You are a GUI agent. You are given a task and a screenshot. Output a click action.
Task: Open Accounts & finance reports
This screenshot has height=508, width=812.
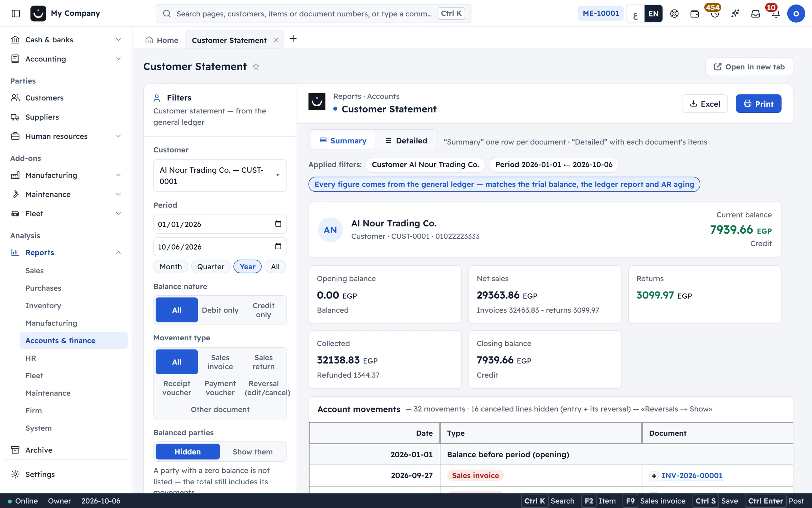click(x=74, y=340)
